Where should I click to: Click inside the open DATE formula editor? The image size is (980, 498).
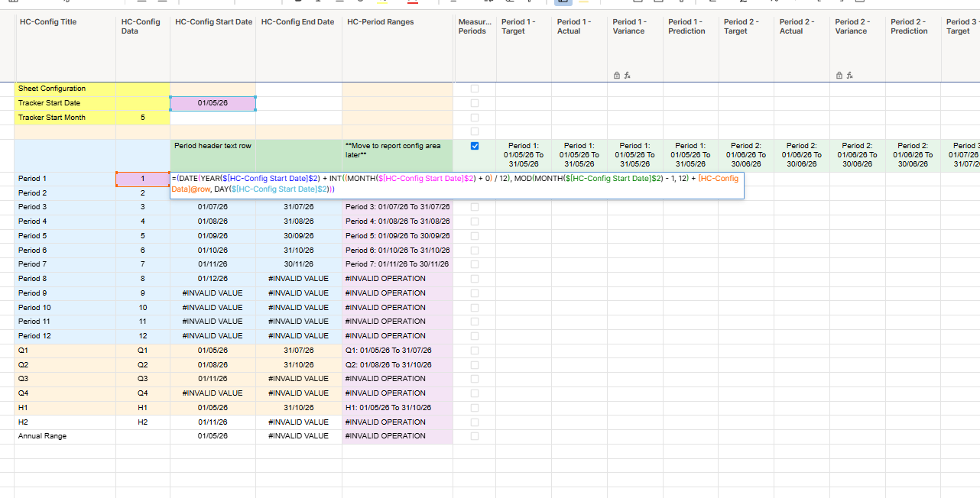point(456,185)
